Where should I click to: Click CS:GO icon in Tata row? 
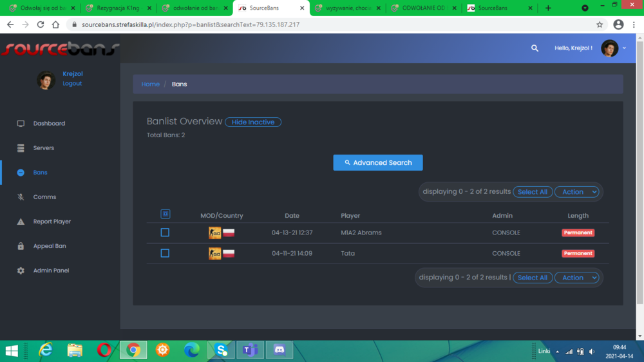pos(215,254)
